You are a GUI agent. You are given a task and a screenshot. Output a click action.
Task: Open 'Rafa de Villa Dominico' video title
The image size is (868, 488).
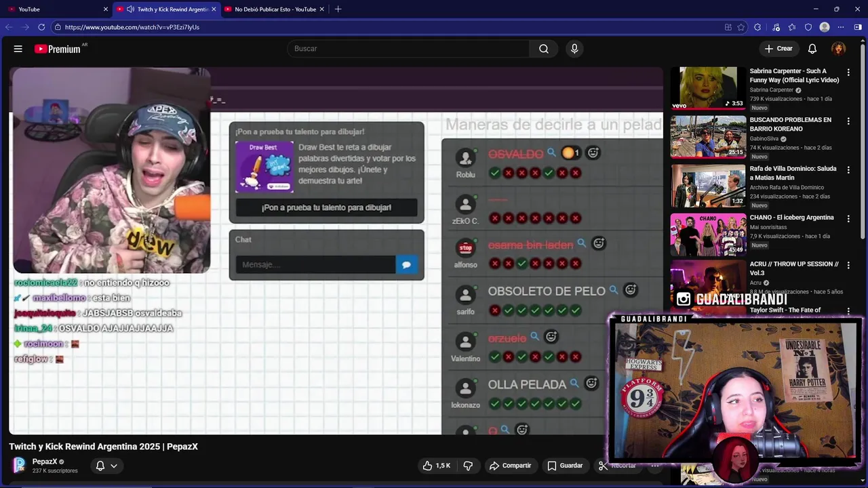pyautogui.click(x=793, y=173)
